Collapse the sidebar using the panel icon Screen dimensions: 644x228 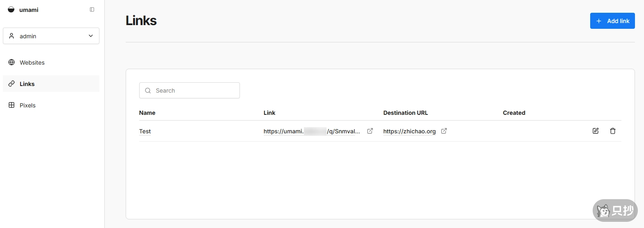tap(92, 9)
